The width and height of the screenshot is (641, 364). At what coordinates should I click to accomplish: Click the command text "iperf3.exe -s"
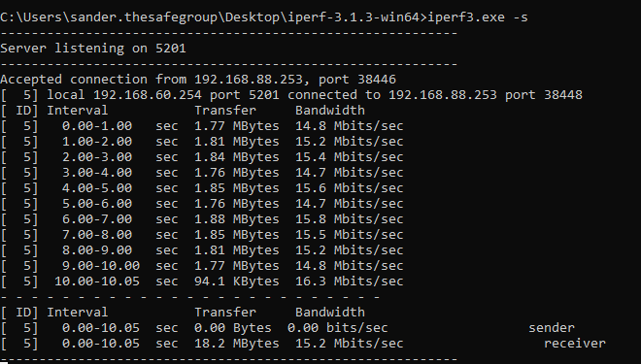tap(478, 17)
